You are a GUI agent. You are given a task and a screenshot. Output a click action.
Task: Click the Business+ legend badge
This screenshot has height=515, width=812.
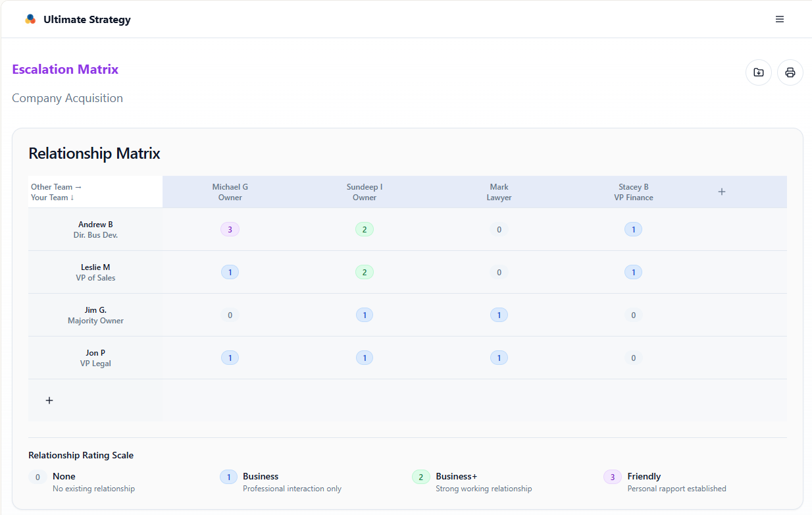(420, 477)
